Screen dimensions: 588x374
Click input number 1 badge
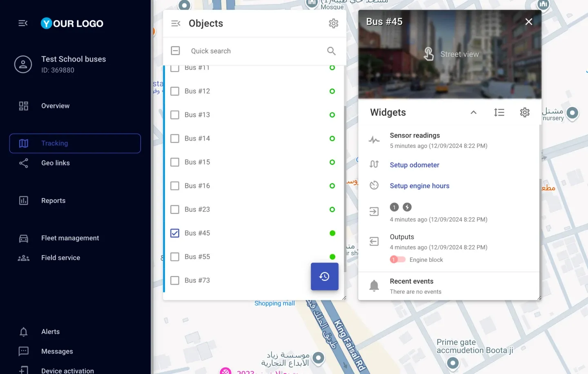click(x=394, y=207)
